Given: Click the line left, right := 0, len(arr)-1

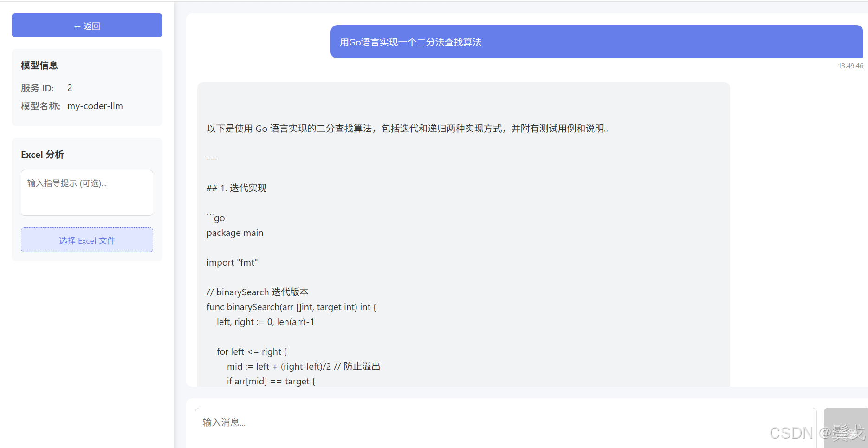Looking at the screenshot, I should pos(266,322).
